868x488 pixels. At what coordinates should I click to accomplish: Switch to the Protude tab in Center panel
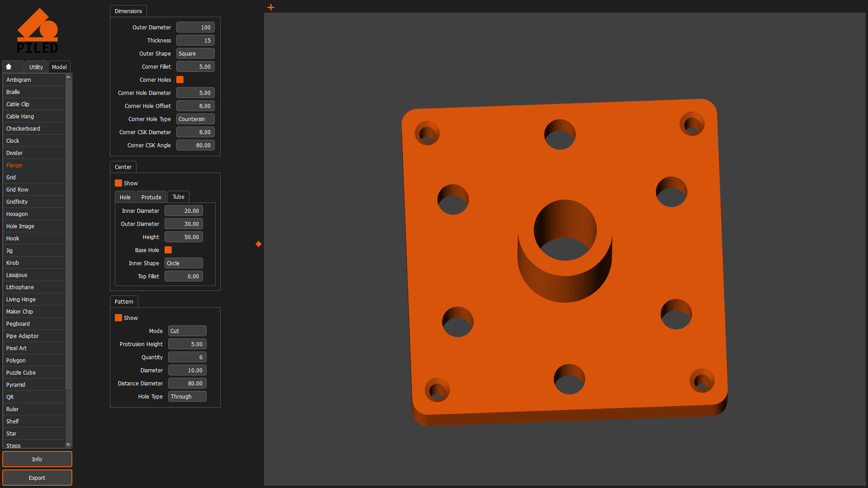pos(151,197)
